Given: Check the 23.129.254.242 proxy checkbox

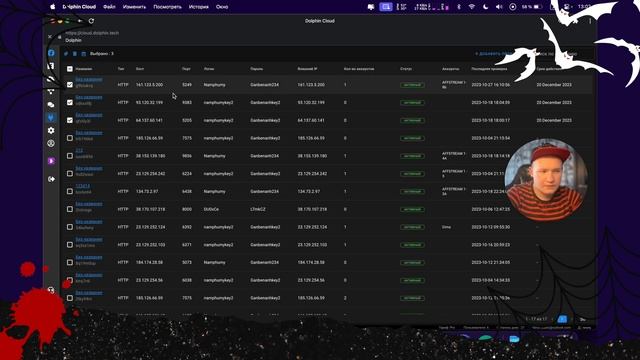Looking at the screenshot, I should (x=70, y=173).
